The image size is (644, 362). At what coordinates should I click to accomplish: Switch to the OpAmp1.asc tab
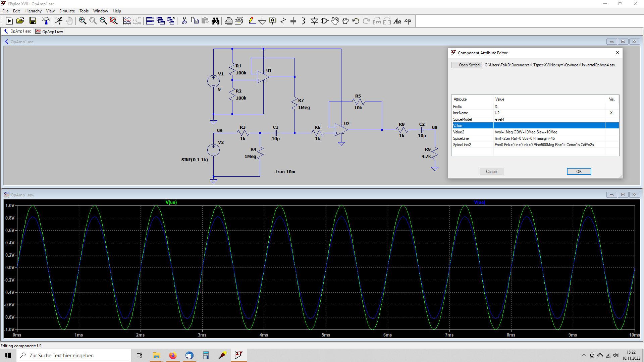pyautogui.click(x=18, y=31)
